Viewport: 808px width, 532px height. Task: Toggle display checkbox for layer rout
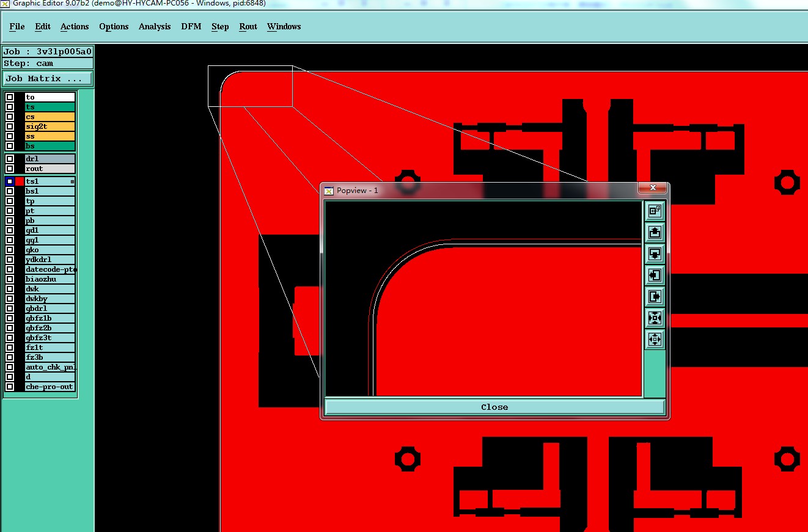click(10, 169)
